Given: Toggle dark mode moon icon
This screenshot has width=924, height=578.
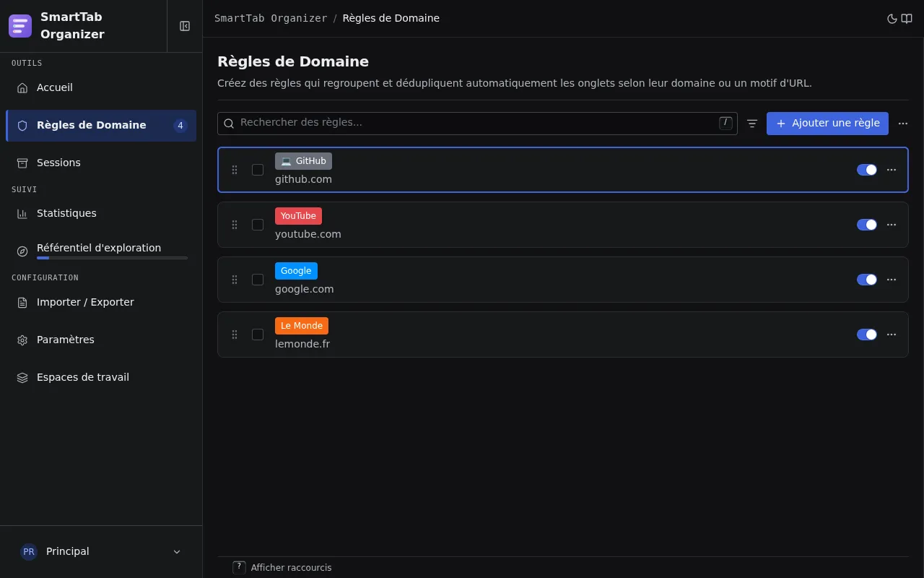Looking at the screenshot, I should (x=892, y=19).
